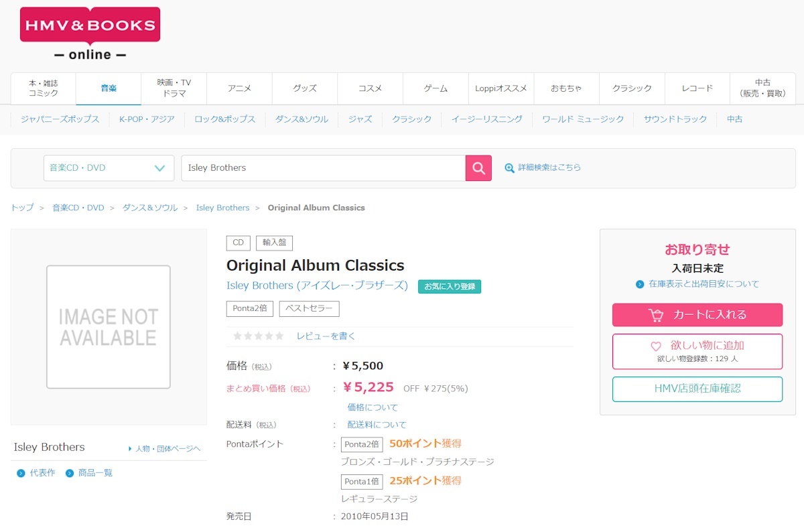Open 配送料について link
This screenshot has height=532, width=804.
(377, 425)
